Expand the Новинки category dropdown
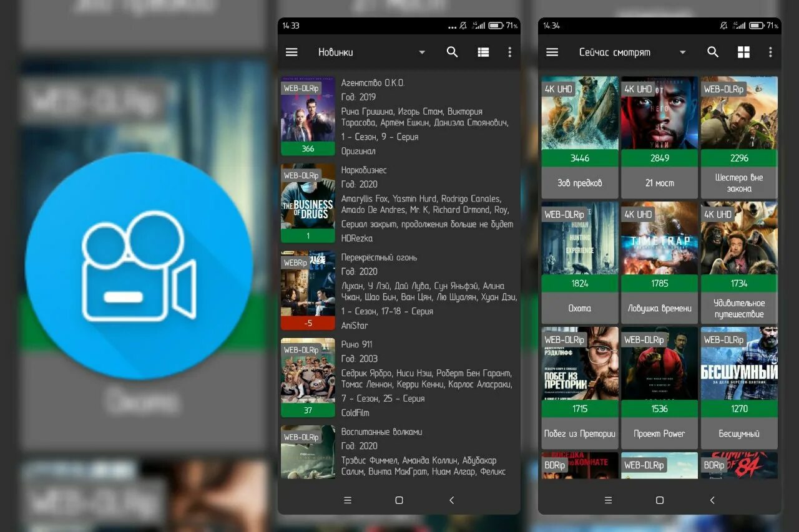Image resolution: width=799 pixels, height=532 pixels. click(x=422, y=52)
